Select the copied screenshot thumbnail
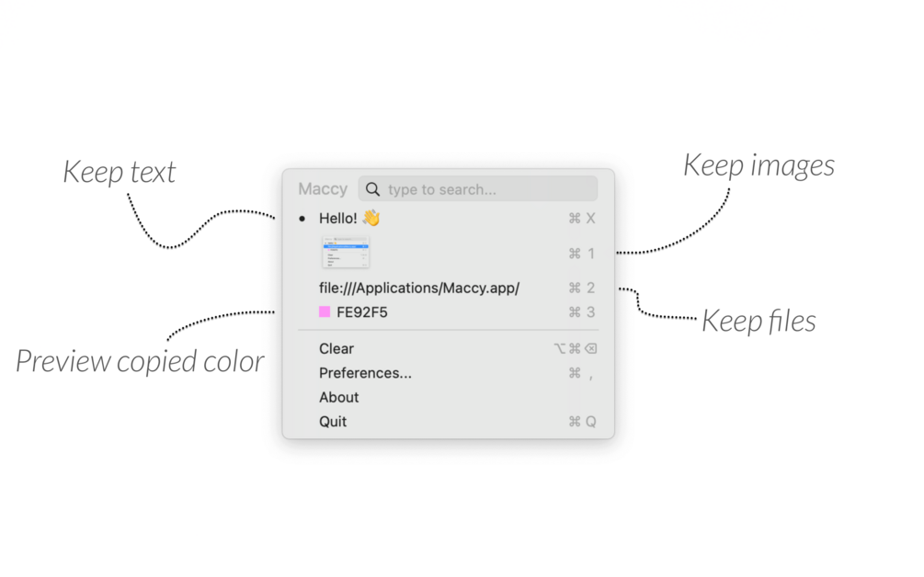 (x=346, y=253)
